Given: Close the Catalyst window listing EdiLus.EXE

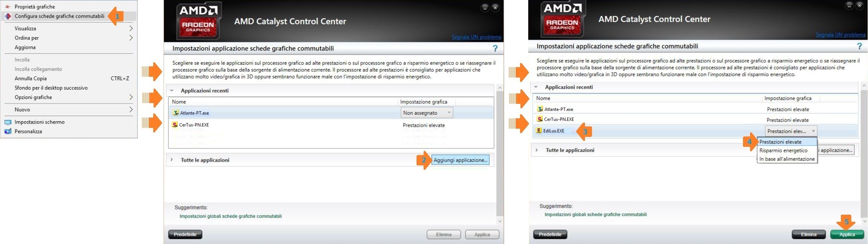Looking at the screenshot, I should tap(859, 6).
